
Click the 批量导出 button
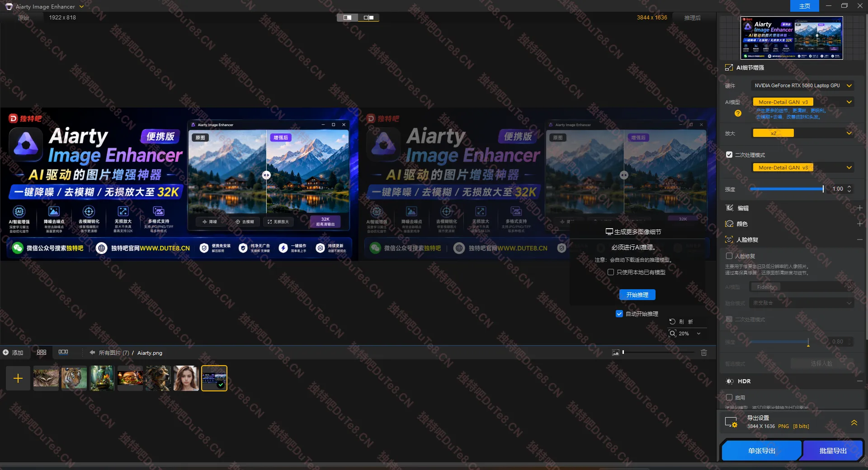tap(832, 451)
